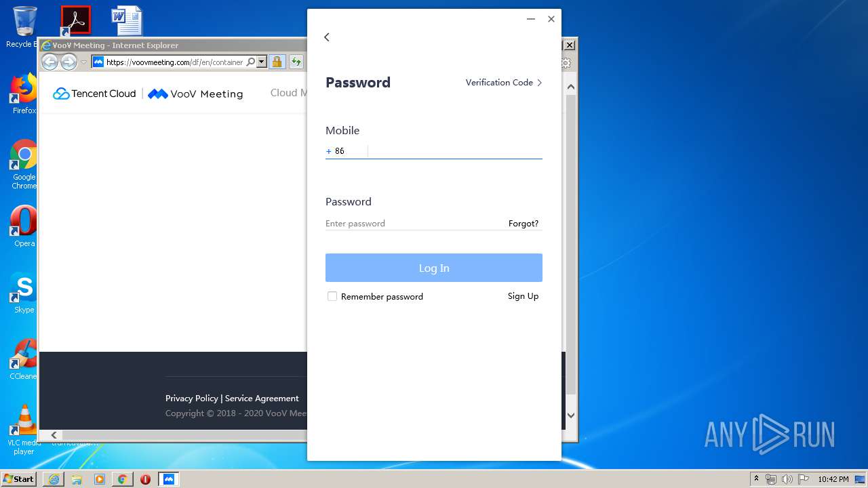Expand the address bar autocomplete dropdown

(262, 62)
